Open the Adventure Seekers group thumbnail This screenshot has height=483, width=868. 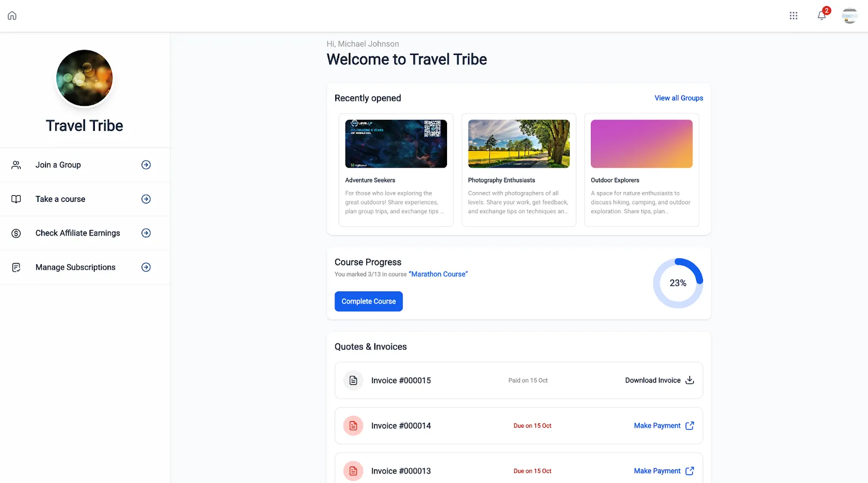(x=396, y=144)
